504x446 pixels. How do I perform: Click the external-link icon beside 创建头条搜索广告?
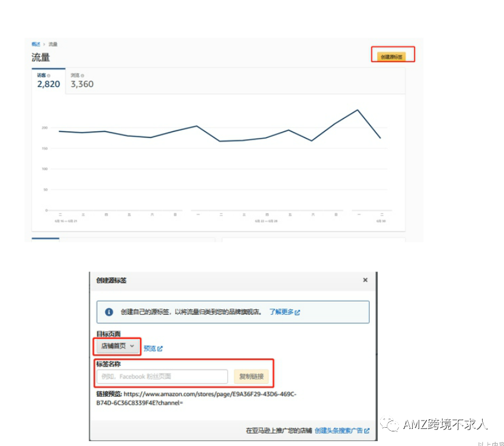[367, 430]
